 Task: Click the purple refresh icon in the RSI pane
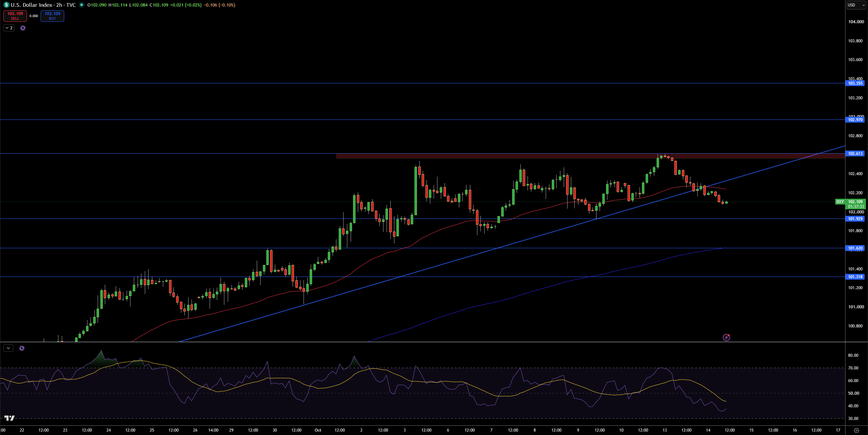pos(22,348)
